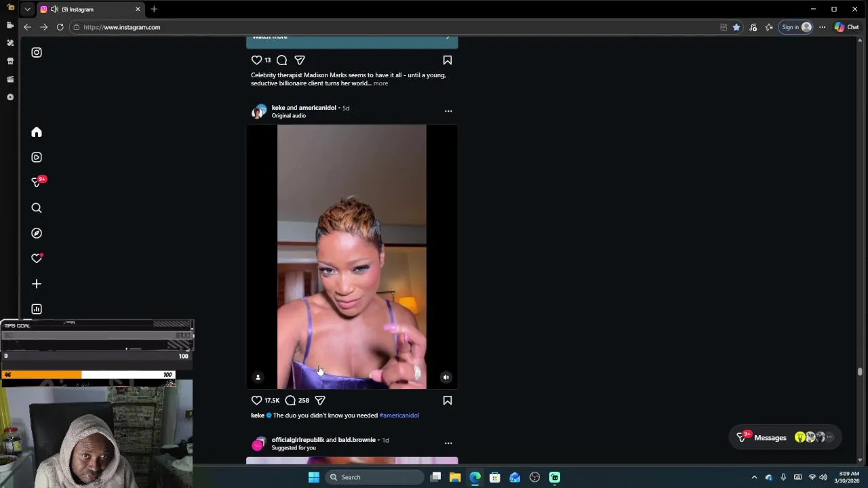
Task: Click the taskbar Search box
Action: point(374,477)
